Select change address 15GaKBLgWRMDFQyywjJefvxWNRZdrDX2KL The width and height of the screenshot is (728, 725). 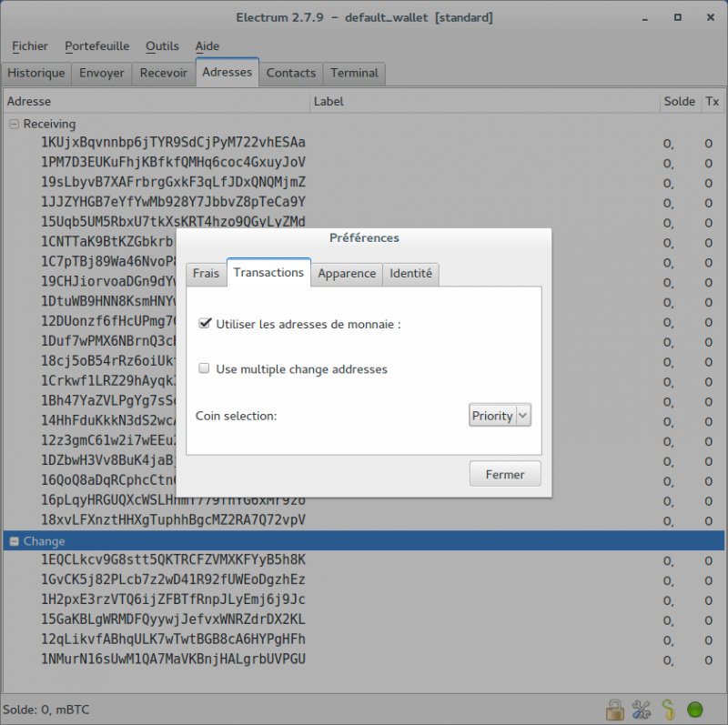click(173, 619)
